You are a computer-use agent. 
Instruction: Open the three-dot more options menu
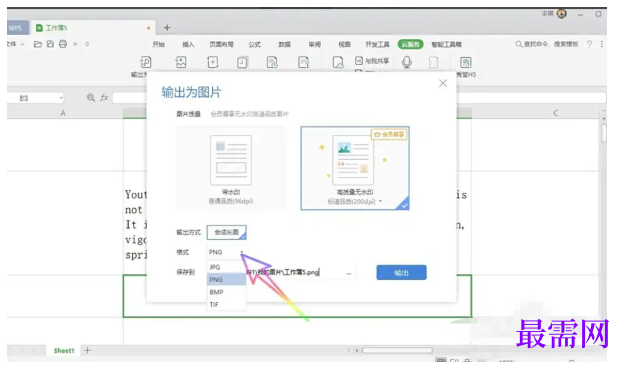pos(602,44)
